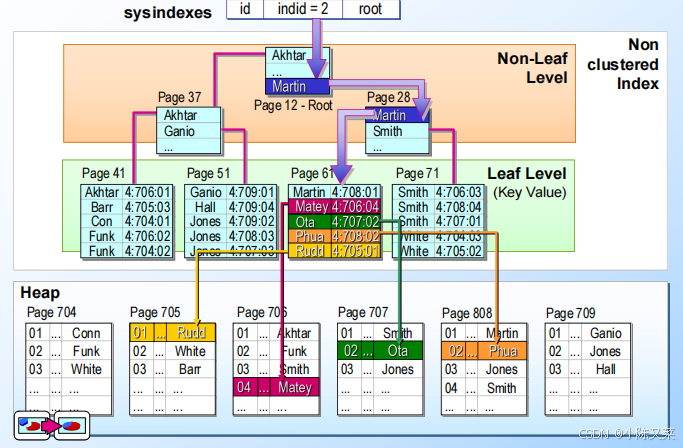Click 'Akhtar' in the Page 12 root node
This screenshot has width=683, height=448.
pos(289,56)
